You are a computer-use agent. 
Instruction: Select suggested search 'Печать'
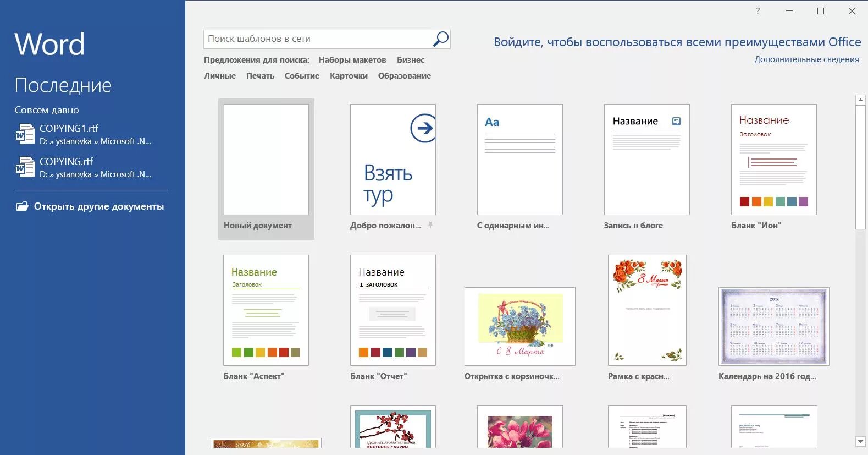260,76
